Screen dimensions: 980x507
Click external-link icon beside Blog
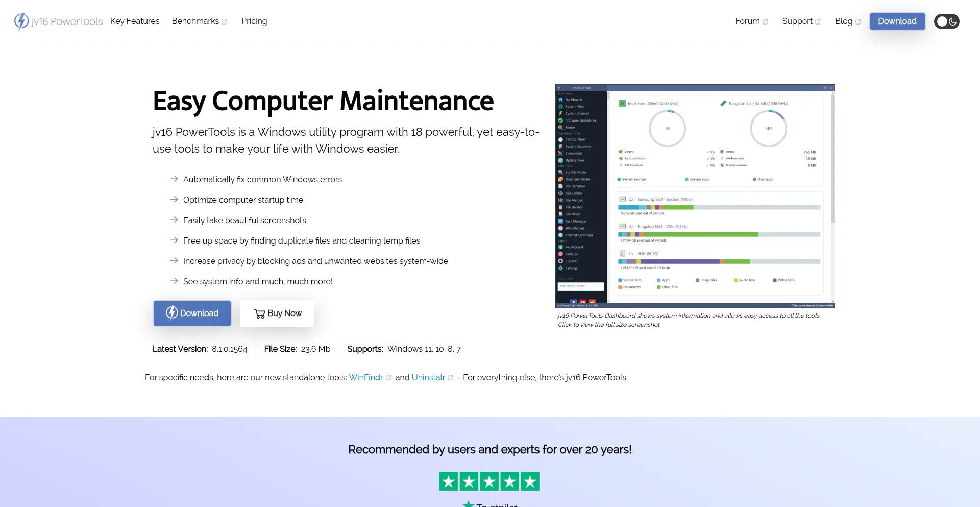click(x=858, y=22)
